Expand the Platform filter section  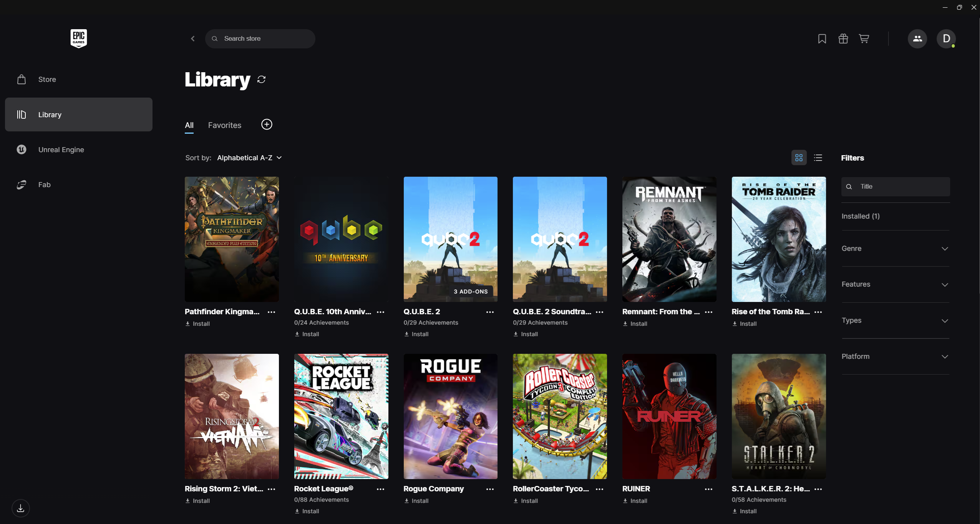tap(895, 357)
